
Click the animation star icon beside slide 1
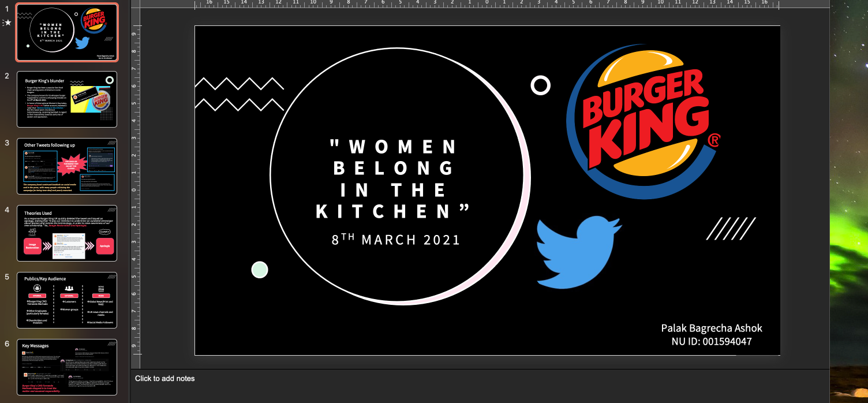point(8,23)
